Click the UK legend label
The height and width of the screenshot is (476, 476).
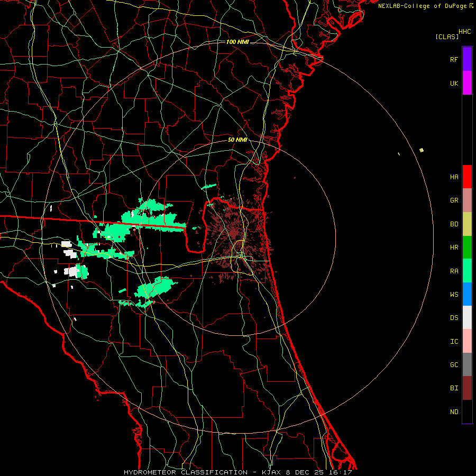454,83
